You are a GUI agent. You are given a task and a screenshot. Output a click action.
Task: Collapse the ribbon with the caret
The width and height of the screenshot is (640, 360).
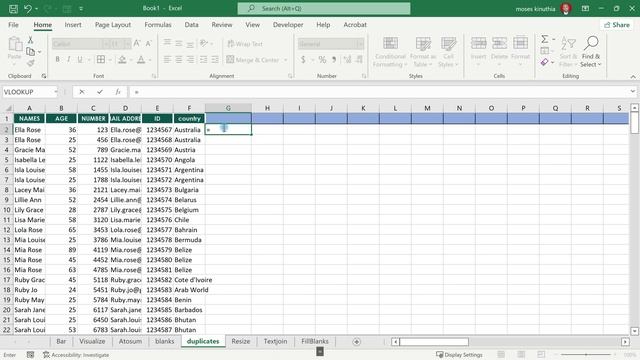pyautogui.click(x=633, y=76)
